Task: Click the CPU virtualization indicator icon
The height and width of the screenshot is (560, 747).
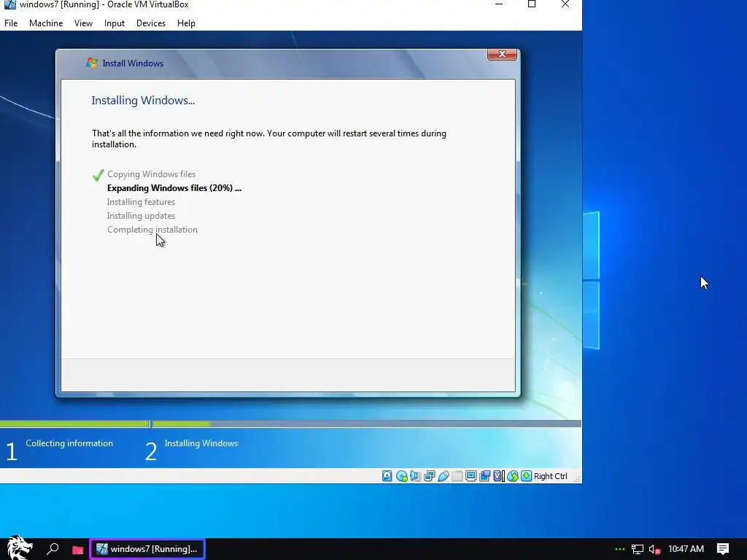Action: [499, 475]
